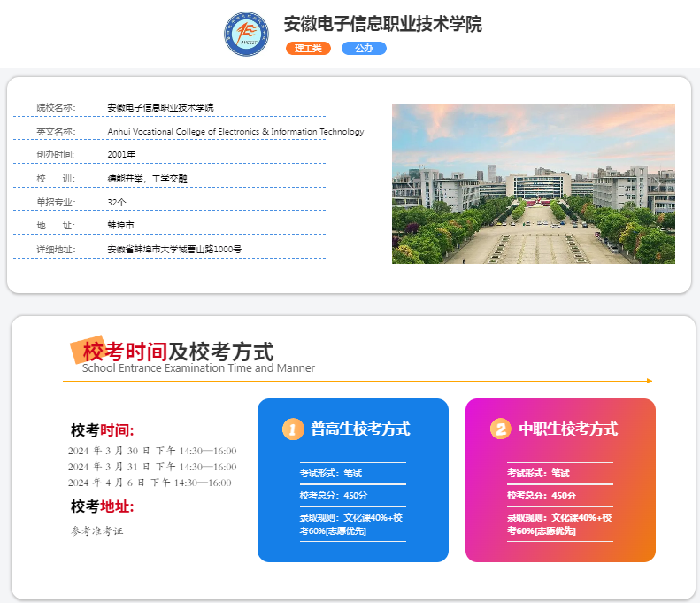
Task: Click the 校考时间及校考方式 section heading
Action: [x=178, y=352]
